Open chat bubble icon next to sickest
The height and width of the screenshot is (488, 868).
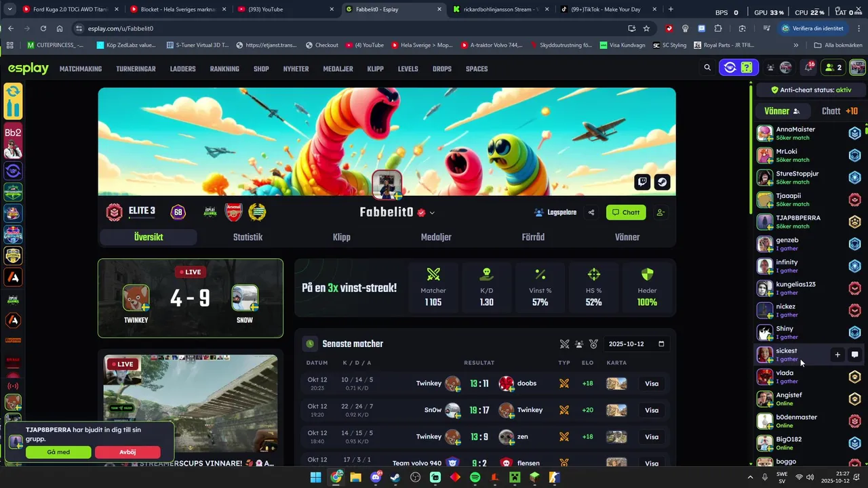(x=855, y=354)
